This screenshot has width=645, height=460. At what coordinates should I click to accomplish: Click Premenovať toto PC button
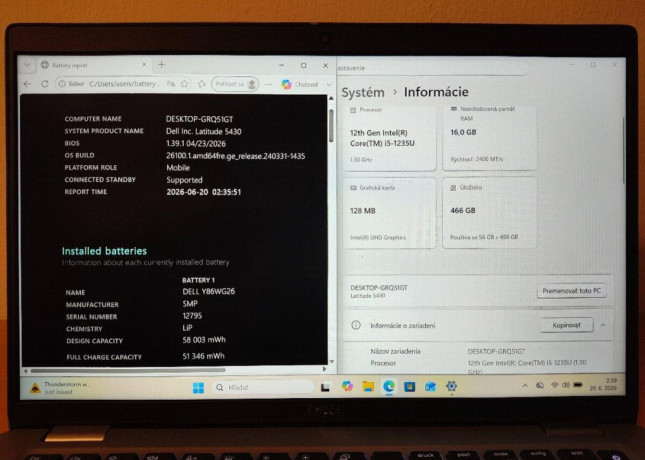pos(571,291)
